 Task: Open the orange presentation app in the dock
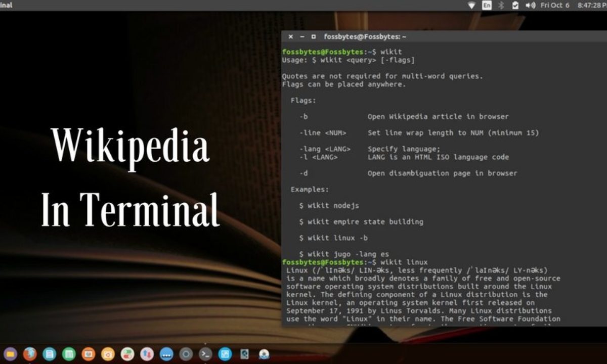point(89,354)
